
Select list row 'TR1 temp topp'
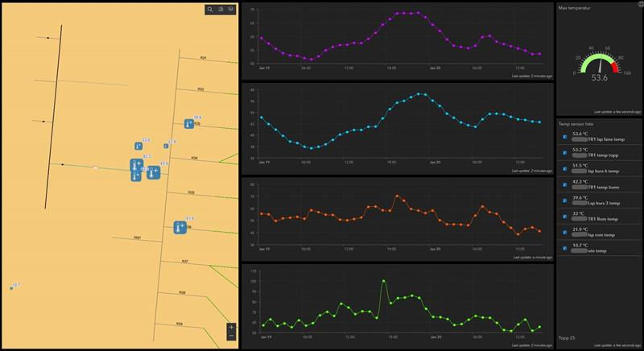pos(599,153)
